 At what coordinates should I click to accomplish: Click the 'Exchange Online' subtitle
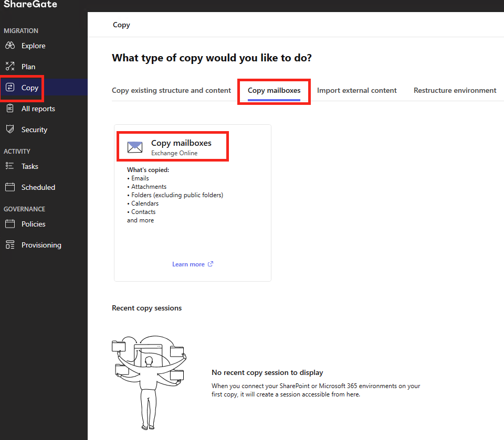(x=174, y=153)
